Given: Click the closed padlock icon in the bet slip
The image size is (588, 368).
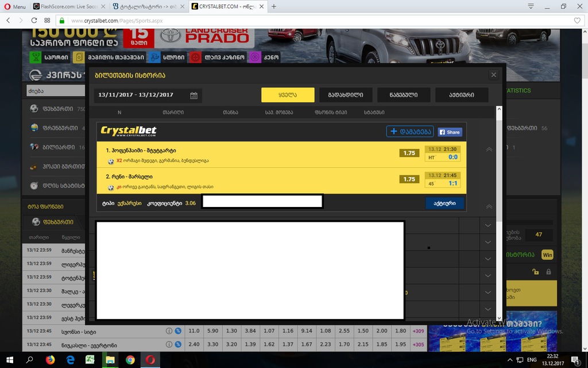Looking at the screenshot, I should click(548, 271).
